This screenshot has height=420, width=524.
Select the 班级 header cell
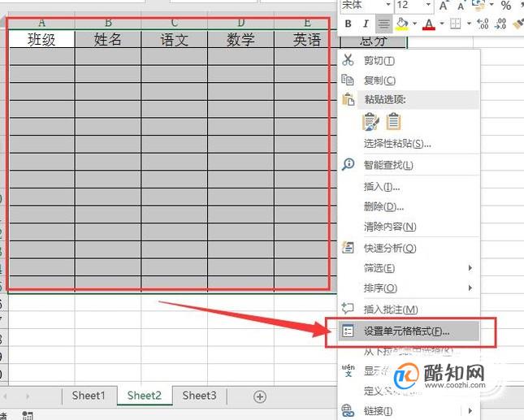pyautogui.click(x=41, y=39)
